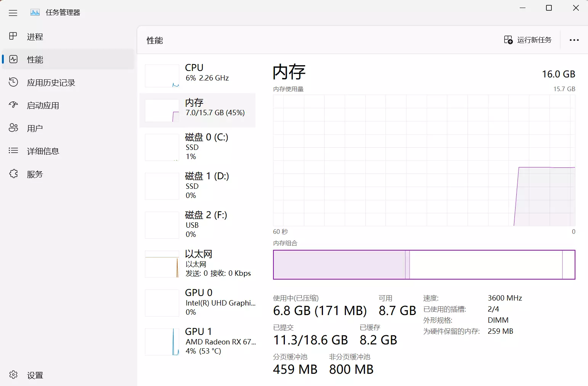Select the 进程 (Processes) sidebar icon
588x386 pixels.
pyautogui.click(x=34, y=36)
